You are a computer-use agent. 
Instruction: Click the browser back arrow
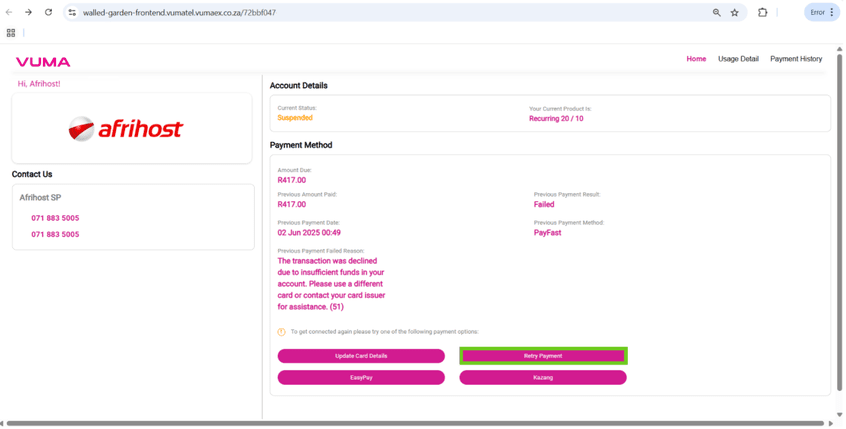[x=9, y=13]
